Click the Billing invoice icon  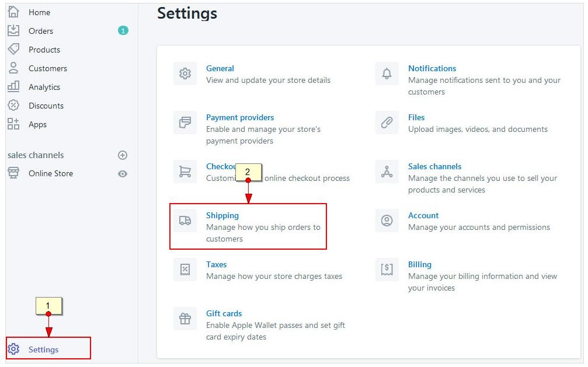387,270
